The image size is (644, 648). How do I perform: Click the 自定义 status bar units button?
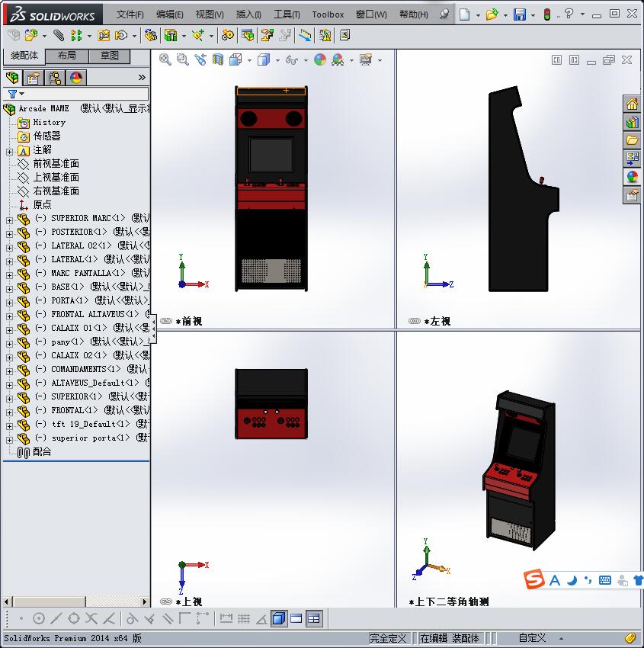coord(532,637)
